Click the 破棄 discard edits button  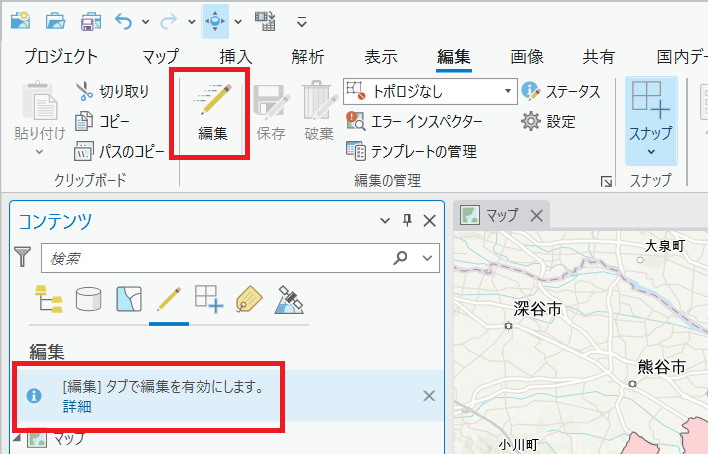[319, 112]
